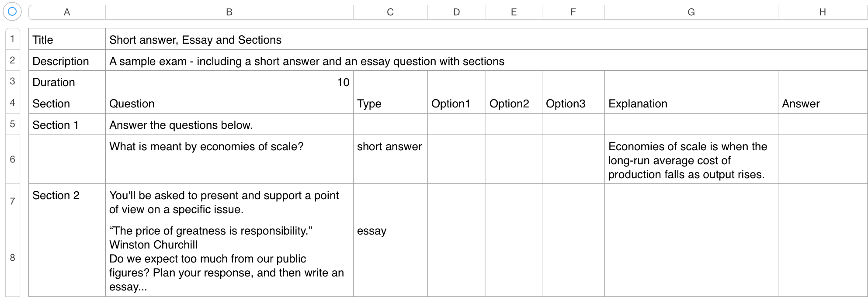Screen dimensions: 868x297
Task: Click the exam title cell text
Action: click(195, 40)
